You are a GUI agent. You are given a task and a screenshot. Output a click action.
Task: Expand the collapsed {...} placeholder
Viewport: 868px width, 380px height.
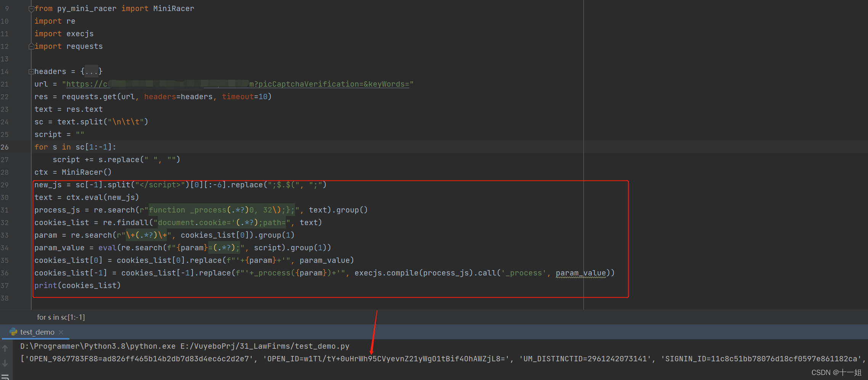coord(91,71)
